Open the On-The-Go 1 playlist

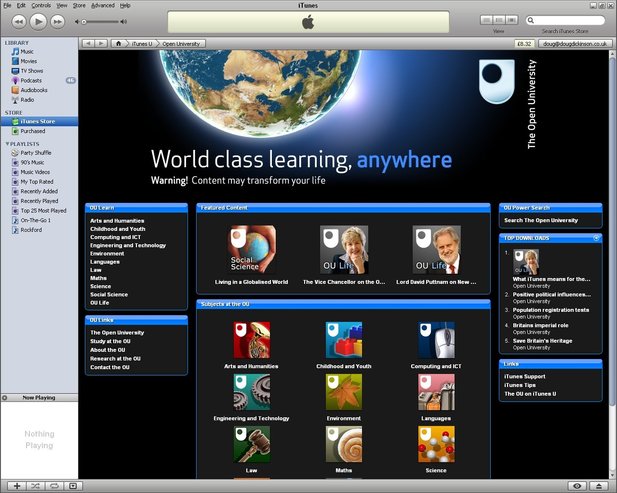35,220
